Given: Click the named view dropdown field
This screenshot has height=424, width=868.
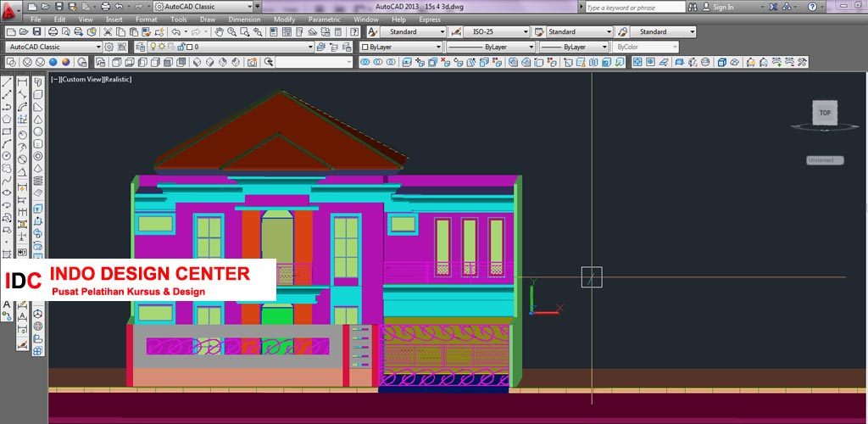Looking at the screenshot, I should 314,62.
